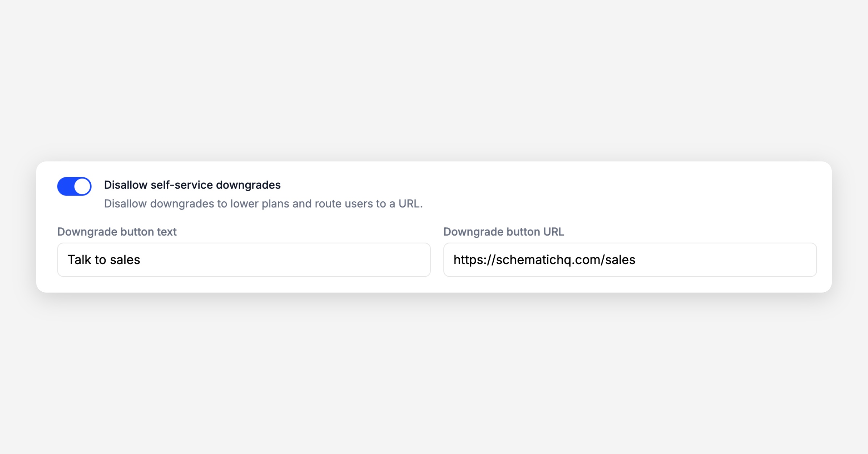
Task: Click the "Downgrade button text" field label
Action: click(x=117, y=232)
